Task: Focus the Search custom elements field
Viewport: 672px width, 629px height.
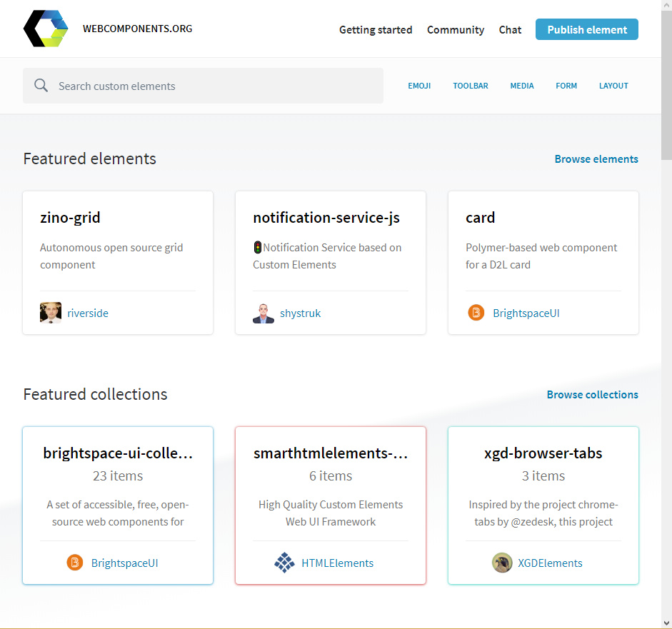Action: (214, 86)
